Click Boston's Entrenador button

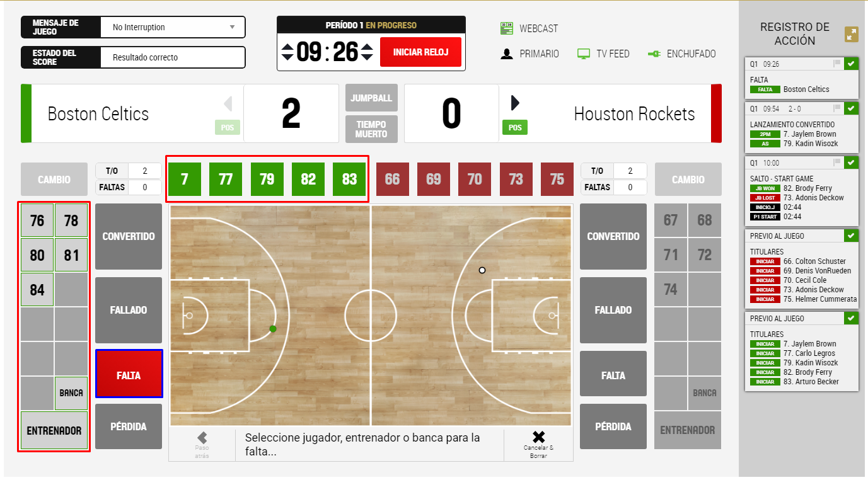pos(54,430)
